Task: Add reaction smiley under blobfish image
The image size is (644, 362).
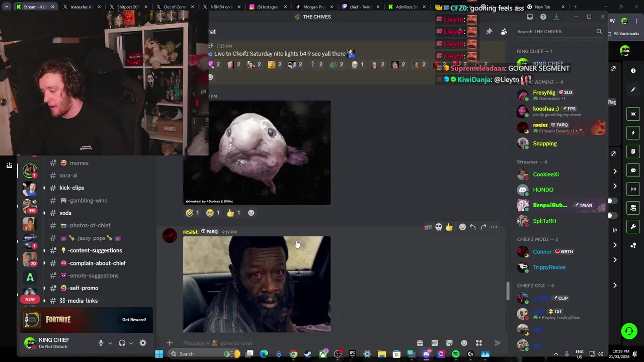Action: (251, 213)
